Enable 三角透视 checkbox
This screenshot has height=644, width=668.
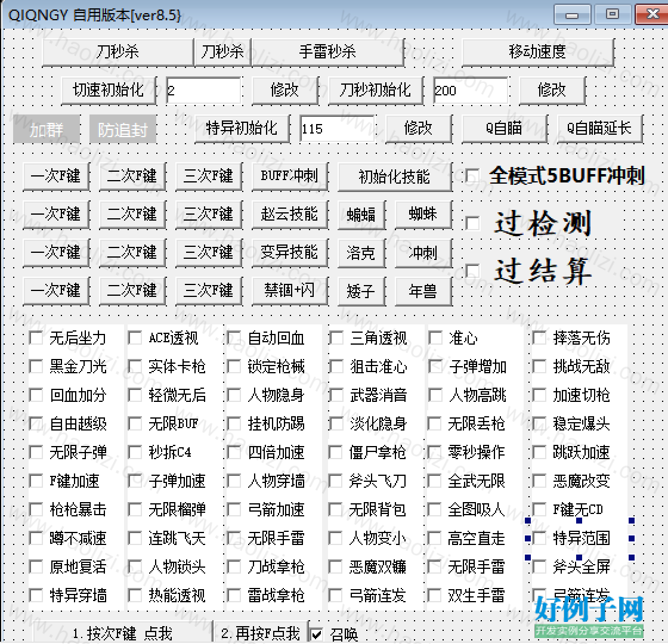pos(336,338)
